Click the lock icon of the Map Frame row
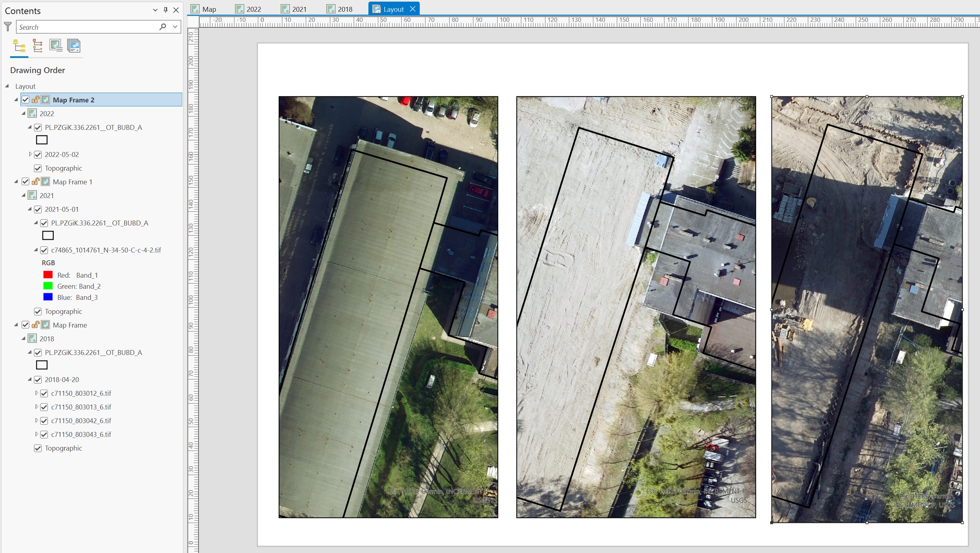 tap(36, 325)
